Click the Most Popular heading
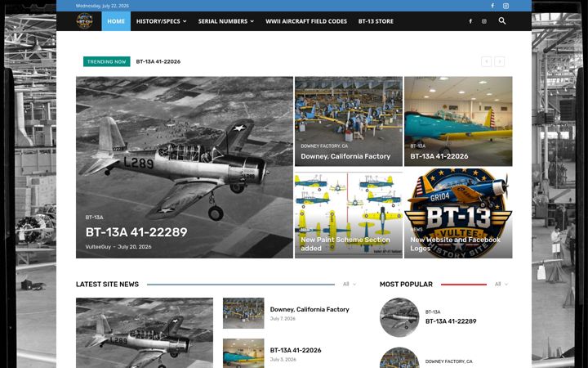Image resolution: width=588 pixels, height=368 pixels. pyautogui.click(x=406, y=285)
